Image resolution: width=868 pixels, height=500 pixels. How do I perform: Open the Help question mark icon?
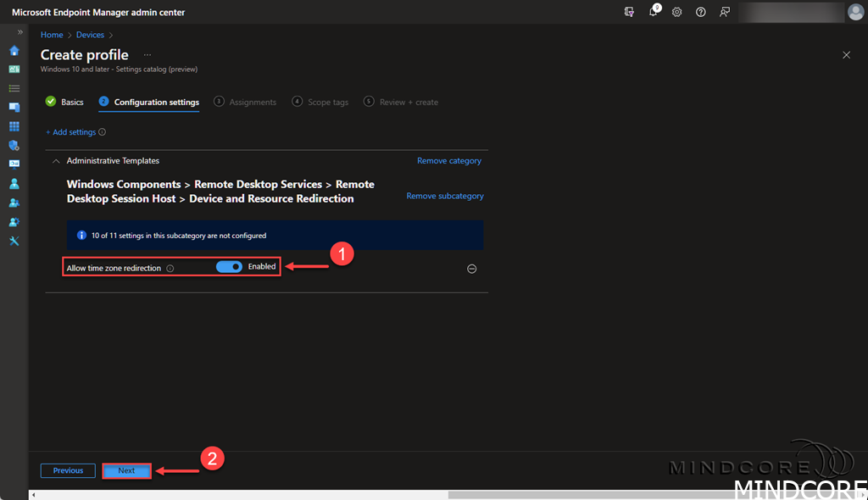pos(700,12)
